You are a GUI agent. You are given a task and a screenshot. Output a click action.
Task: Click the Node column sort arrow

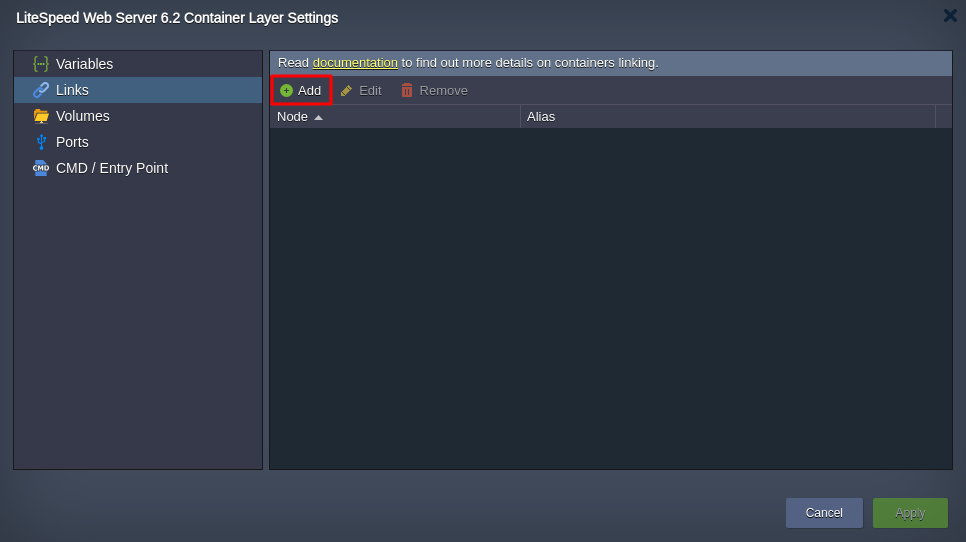319,117
